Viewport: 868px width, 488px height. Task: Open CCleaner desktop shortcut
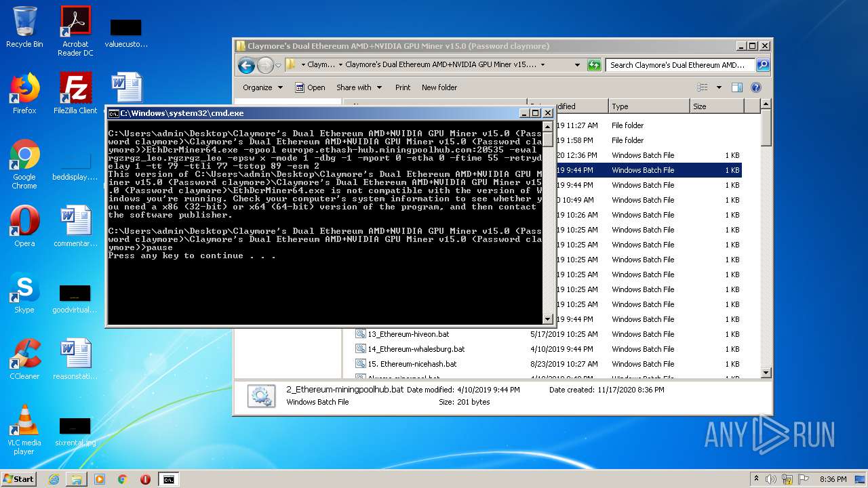point(24,359)
